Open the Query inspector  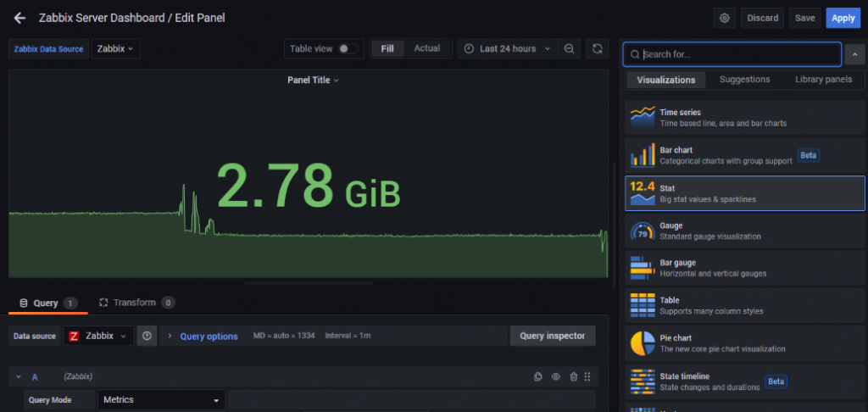click(x=553, y=336)
